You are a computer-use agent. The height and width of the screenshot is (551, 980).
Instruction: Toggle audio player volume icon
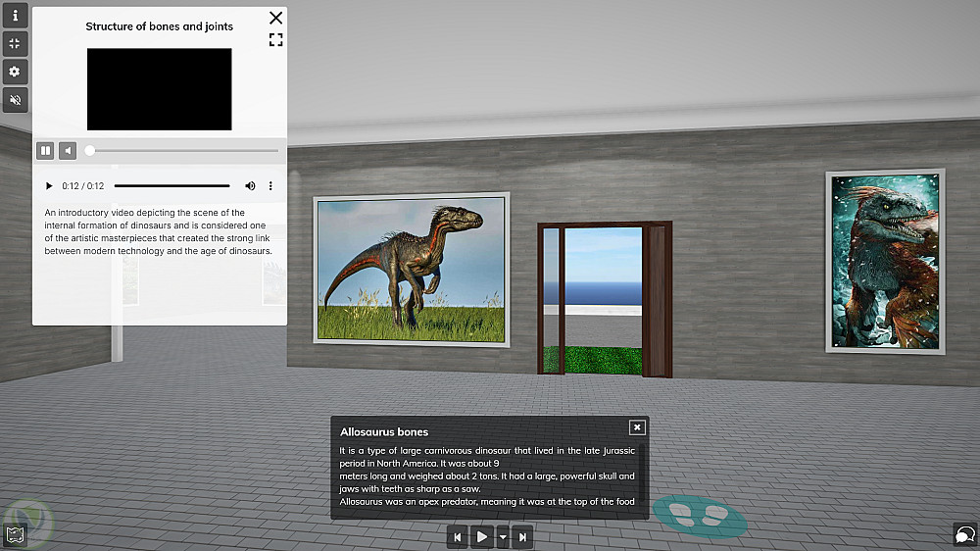250,185
